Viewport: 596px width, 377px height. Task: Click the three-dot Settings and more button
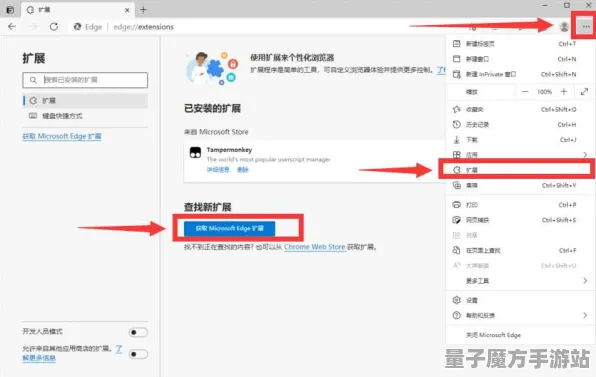(x=586, y=27)
